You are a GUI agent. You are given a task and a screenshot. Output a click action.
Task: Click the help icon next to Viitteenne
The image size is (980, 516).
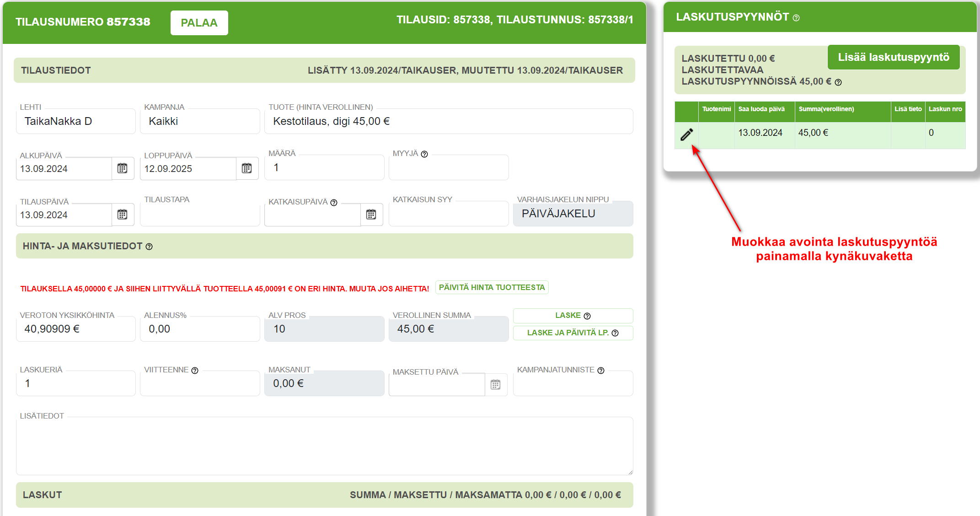point(195,371)
